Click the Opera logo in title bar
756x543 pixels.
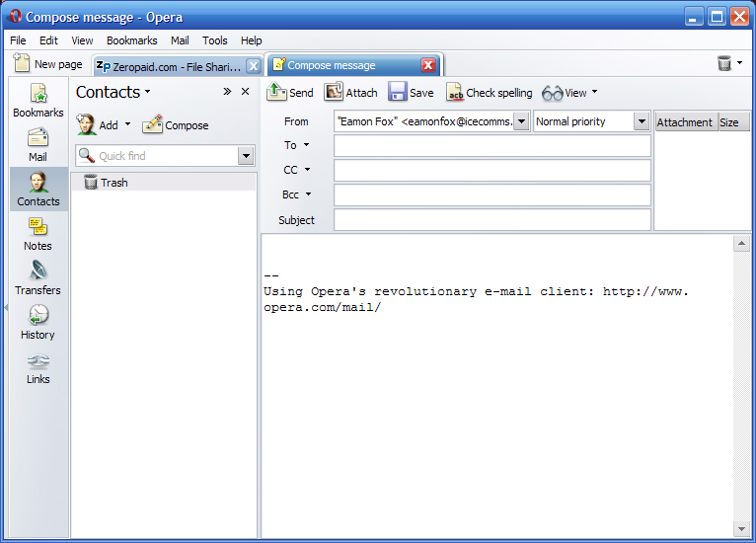15,17
